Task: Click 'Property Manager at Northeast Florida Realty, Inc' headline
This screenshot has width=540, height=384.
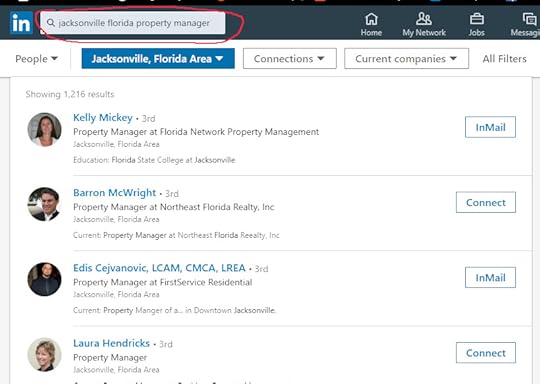Action: tap(174, 207)
